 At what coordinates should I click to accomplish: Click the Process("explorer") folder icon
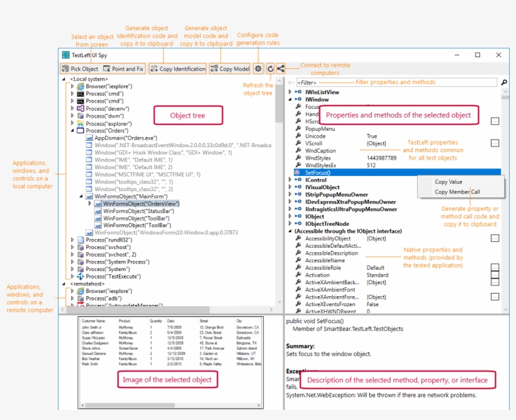(x=81, y=123)
